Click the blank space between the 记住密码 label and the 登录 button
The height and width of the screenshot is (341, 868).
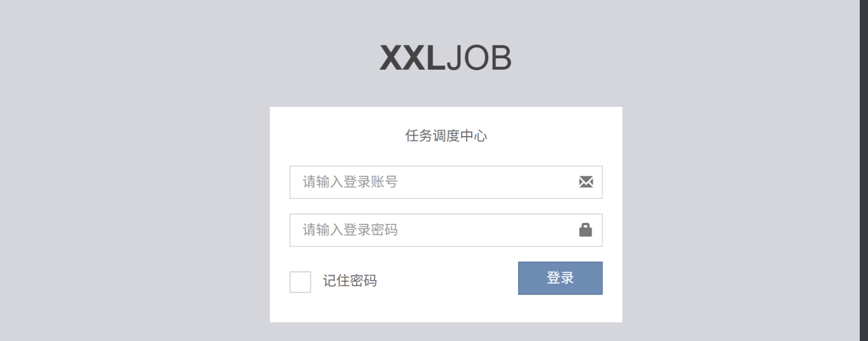click(447, 280)
